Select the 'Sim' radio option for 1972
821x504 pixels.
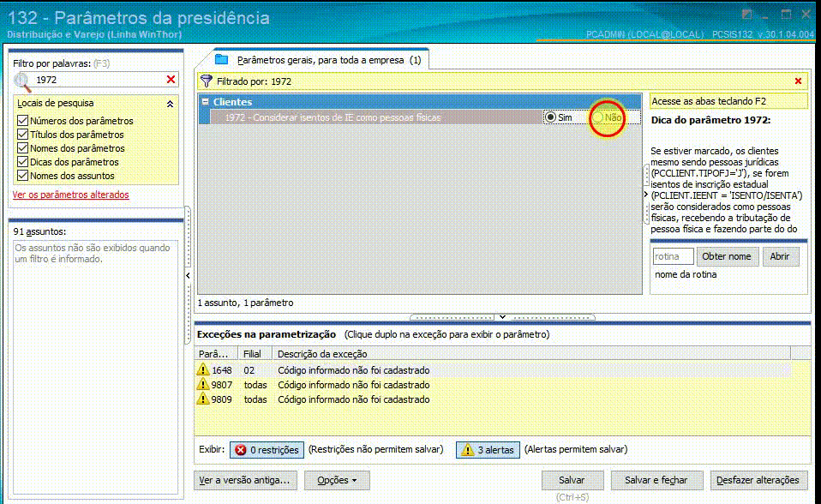(x=550, y=117)
